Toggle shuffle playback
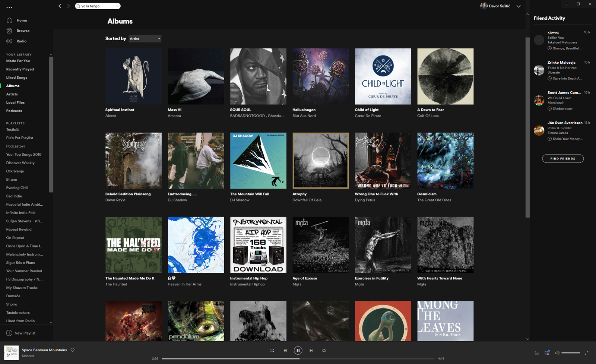This screenshot has height=364, width=596. [272, 351]
